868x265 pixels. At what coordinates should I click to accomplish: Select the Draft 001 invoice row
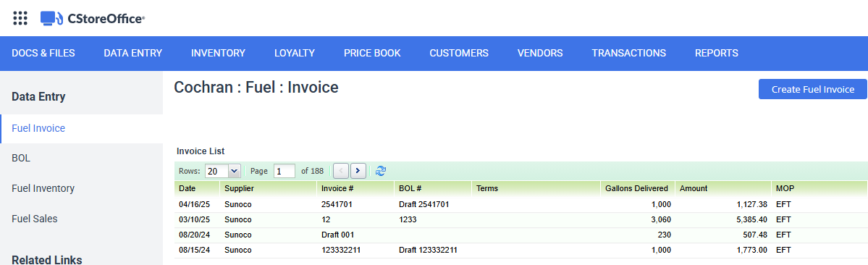click(521, 235)
